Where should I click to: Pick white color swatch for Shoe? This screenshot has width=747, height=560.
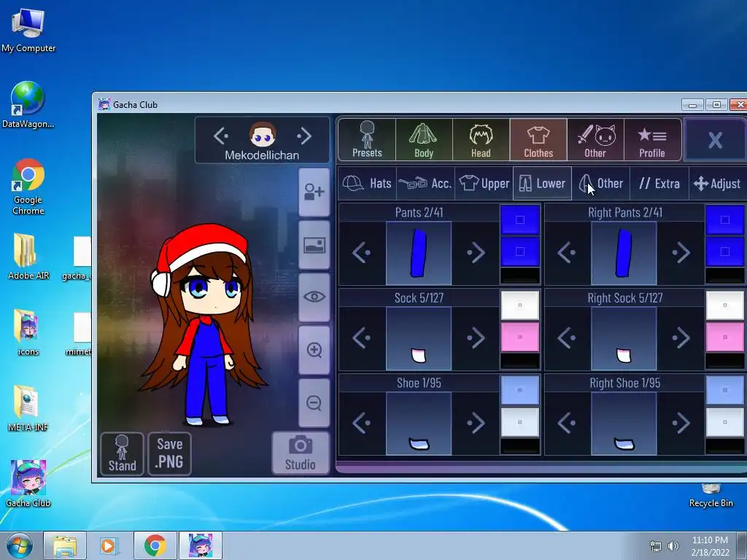(x=519, y=422)
